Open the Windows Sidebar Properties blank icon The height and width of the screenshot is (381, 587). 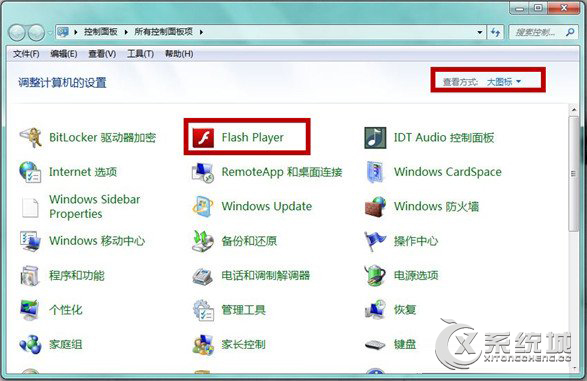31,207
